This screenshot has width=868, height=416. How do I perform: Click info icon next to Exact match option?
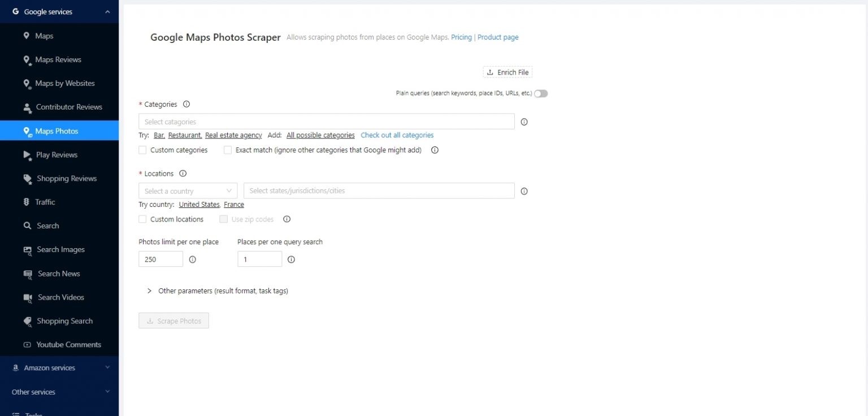[435, 150]
